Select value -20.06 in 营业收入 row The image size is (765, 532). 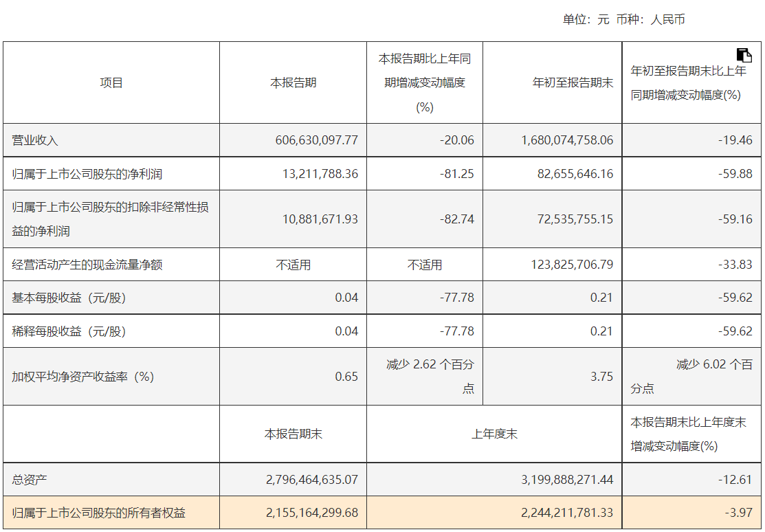[x=456, y=141]
